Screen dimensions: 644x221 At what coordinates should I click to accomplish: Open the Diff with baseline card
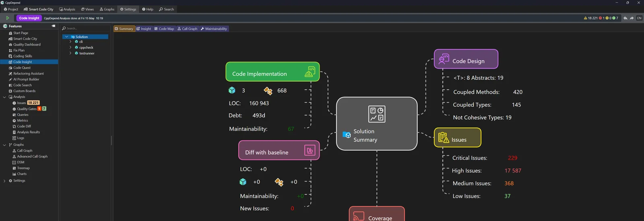click(x=279, y=150)
